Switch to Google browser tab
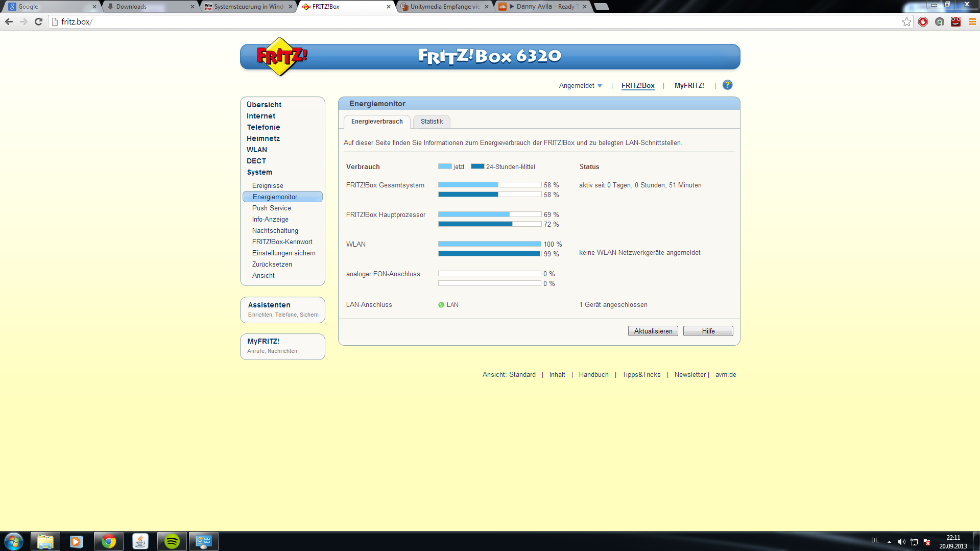The width and height of the screenshot is (980, 551). point(51,7)
